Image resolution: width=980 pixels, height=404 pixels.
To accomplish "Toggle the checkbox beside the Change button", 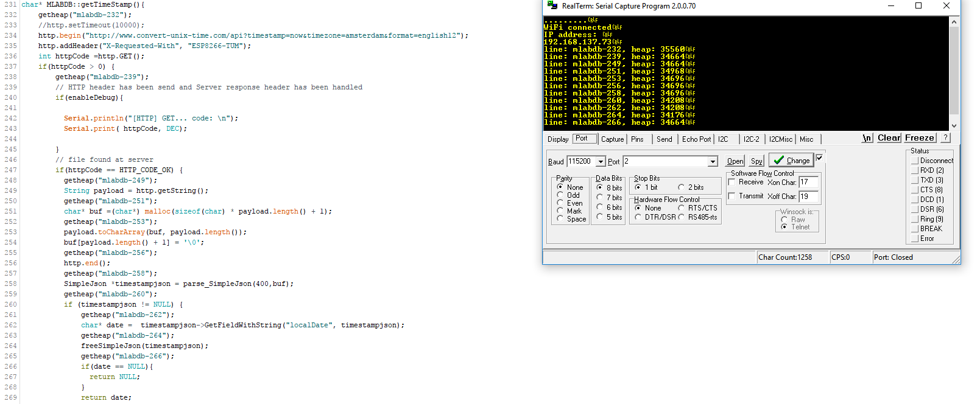I will pyautogui.click(x=820, y=158).
